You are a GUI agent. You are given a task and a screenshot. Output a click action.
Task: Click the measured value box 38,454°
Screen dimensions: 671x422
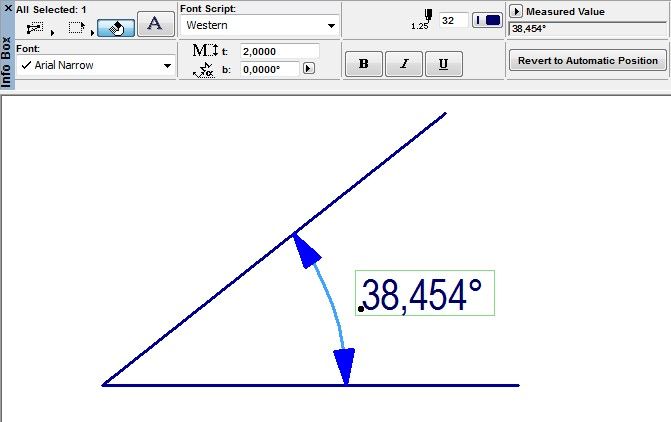587,29
